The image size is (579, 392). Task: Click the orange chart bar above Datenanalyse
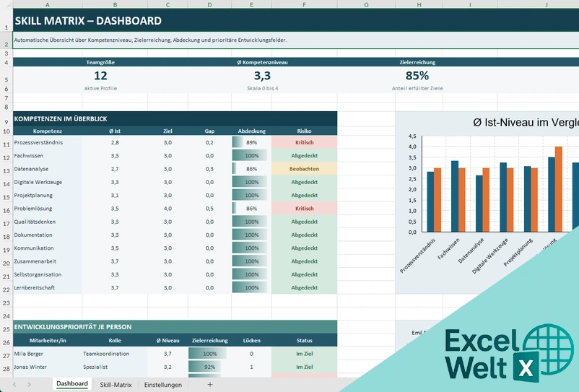pos(486,200)
